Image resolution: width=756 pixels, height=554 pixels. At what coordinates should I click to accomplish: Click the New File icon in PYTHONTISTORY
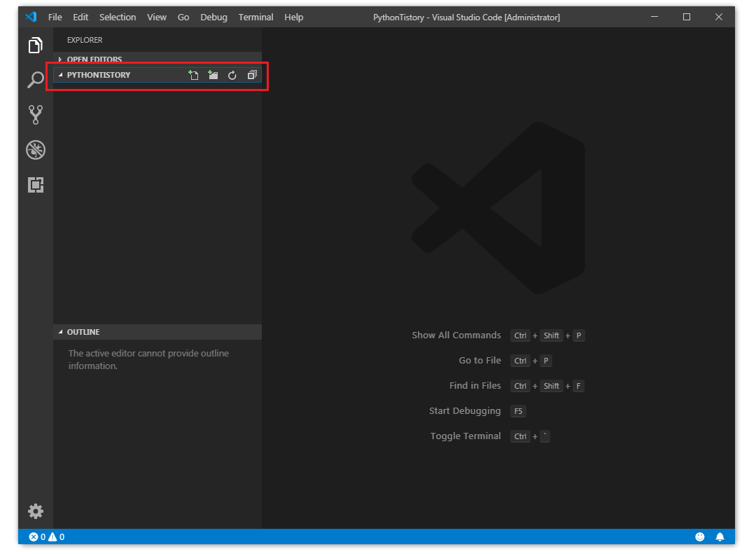193,75
